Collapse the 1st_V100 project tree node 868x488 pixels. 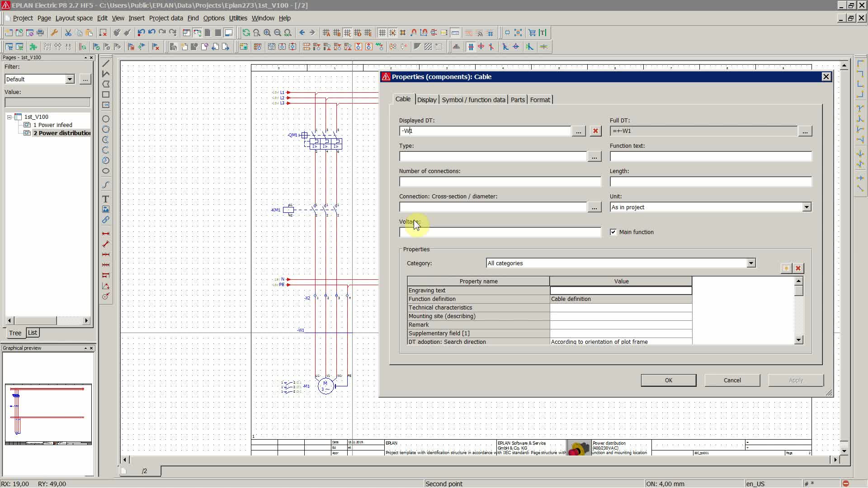[9, 117]
